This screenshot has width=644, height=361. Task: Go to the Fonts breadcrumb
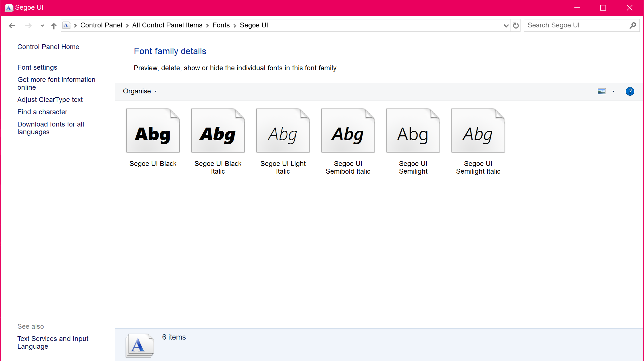pos(221,25)
